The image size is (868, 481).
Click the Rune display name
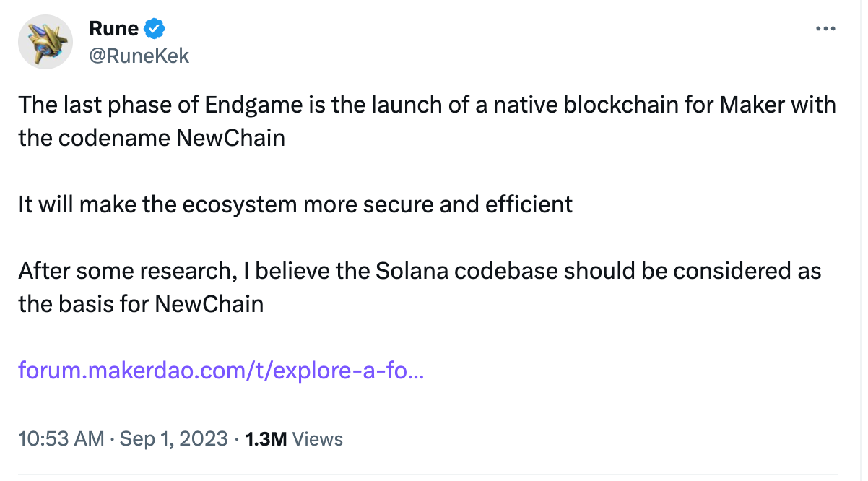(113, 29)
